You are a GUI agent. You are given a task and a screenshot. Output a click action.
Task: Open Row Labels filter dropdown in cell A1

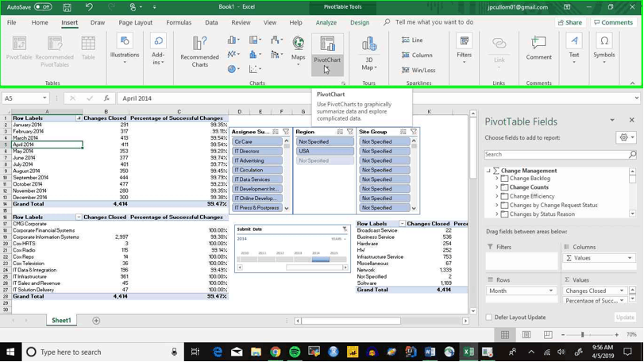(x=79, y=118)
